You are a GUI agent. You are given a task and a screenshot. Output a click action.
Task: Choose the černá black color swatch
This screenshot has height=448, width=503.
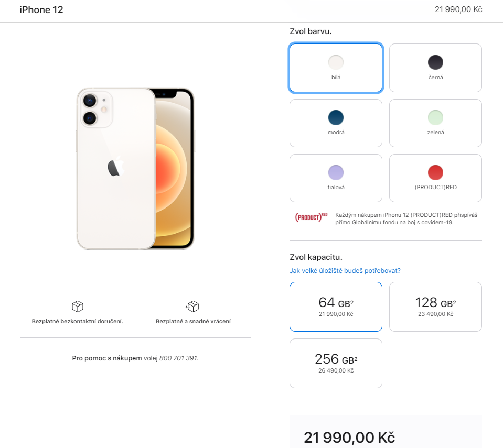tap(435, 68)
